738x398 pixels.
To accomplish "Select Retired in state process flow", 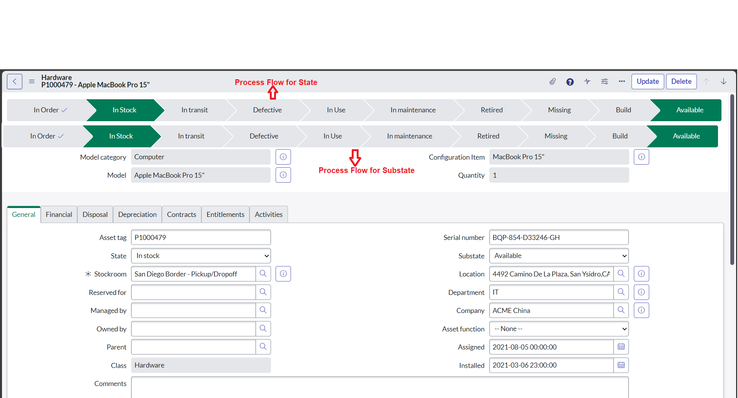I will [492, 110].
